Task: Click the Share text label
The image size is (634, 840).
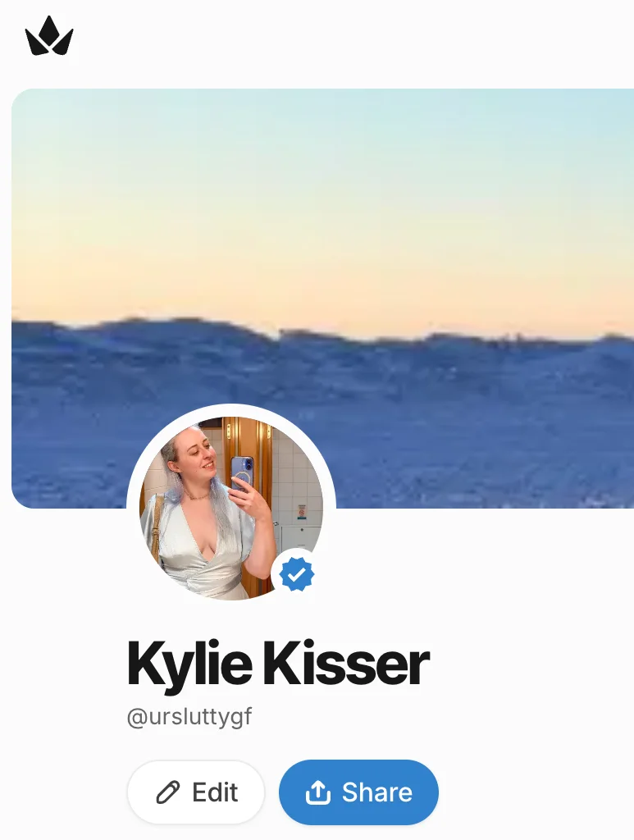Action: [377, 792]
